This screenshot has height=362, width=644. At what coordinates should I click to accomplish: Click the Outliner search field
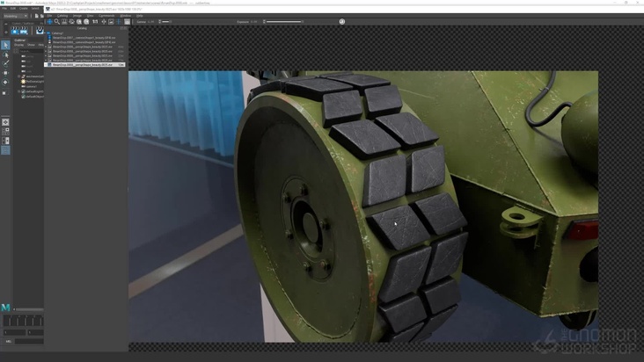point(31,51)
